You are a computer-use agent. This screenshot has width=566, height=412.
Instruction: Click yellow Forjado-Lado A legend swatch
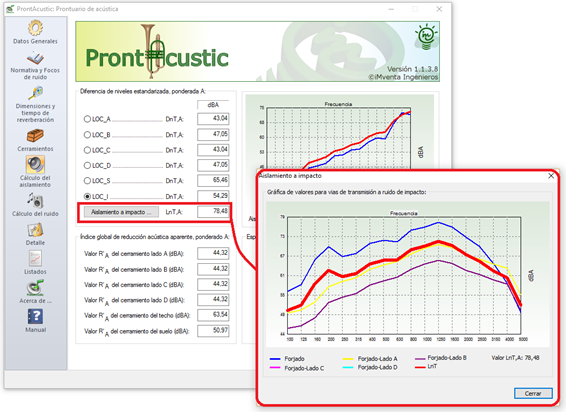[348, 359]
